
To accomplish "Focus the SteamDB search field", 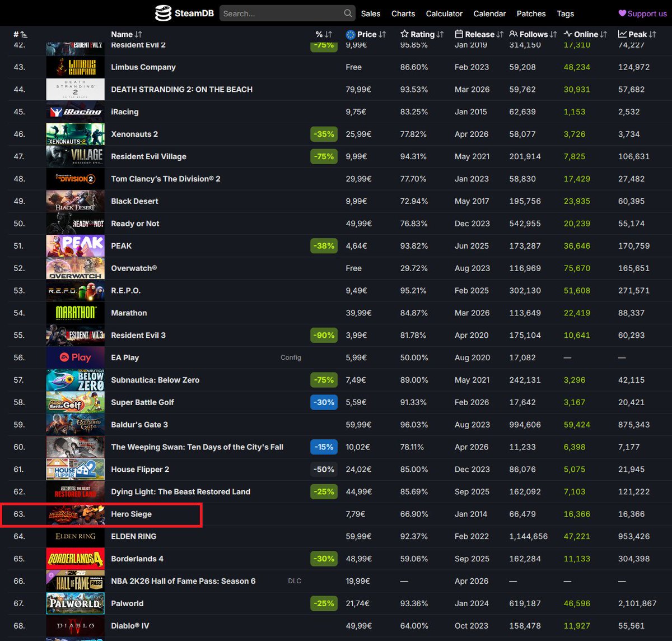I will (x=287, y=13).
